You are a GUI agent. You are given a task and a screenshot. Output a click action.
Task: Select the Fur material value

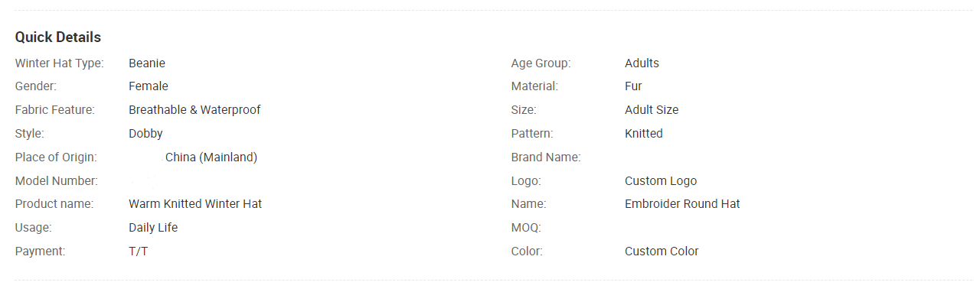coord(633,86)
